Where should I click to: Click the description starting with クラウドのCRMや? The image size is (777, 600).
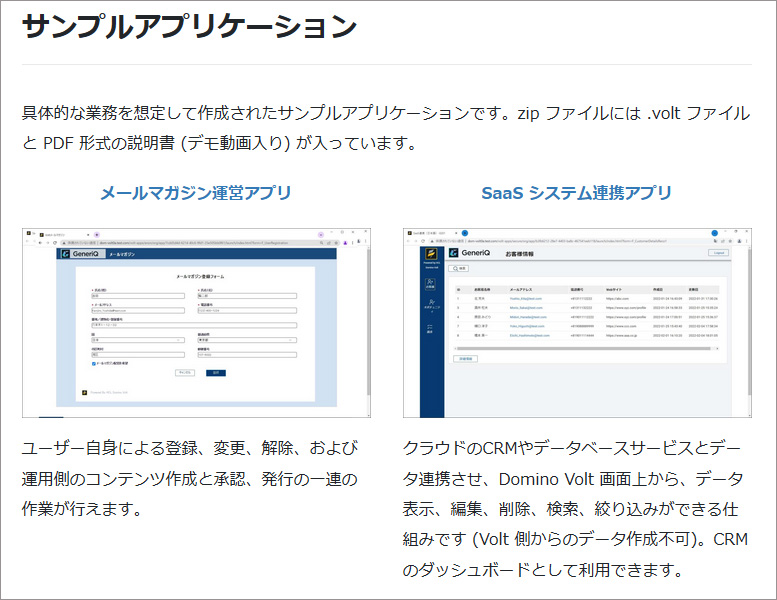coord(575,509)
